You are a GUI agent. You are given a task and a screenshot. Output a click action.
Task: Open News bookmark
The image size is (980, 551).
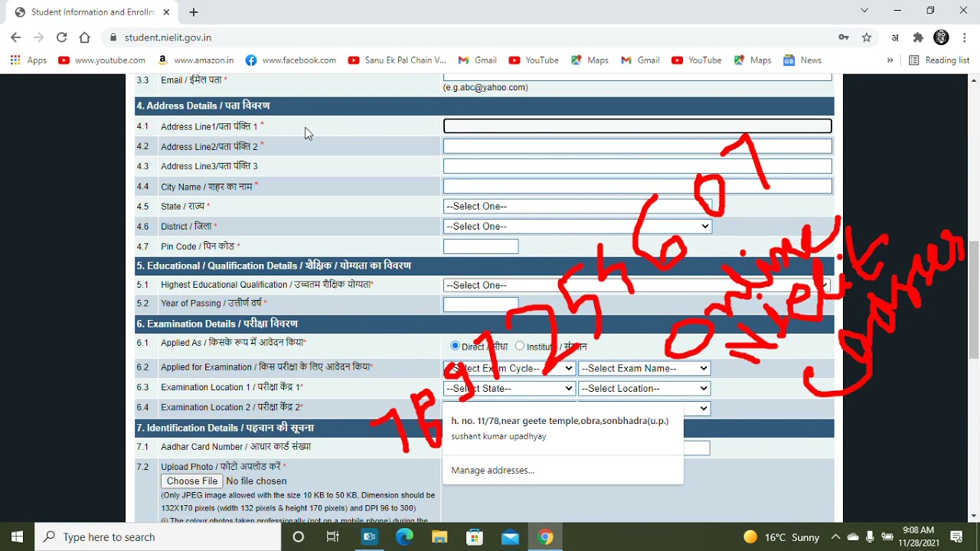(802, 60)
